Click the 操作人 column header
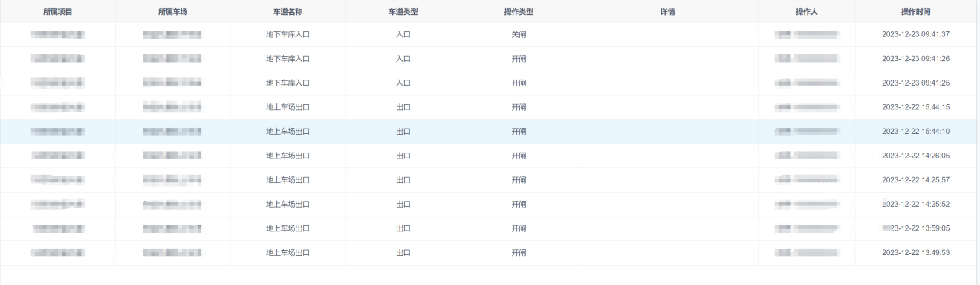 tap(806, 13)
